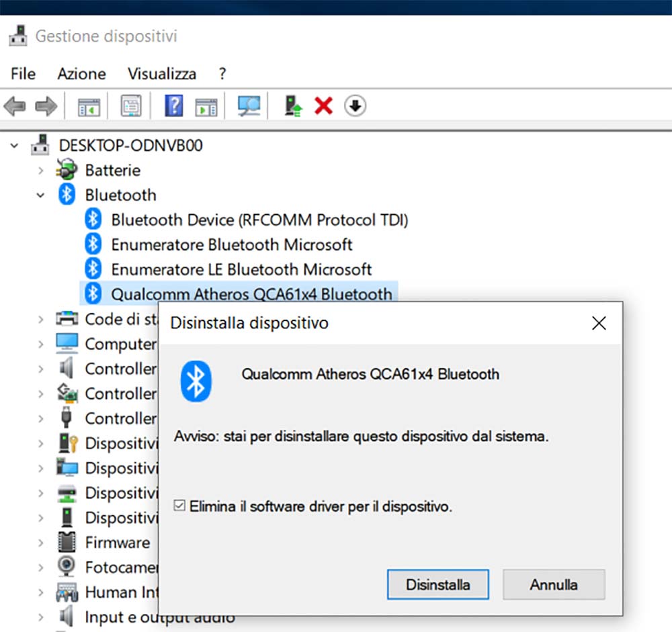Click the Code di stampa printer icon
Screen dimensions: 672x632
(67, 318)
